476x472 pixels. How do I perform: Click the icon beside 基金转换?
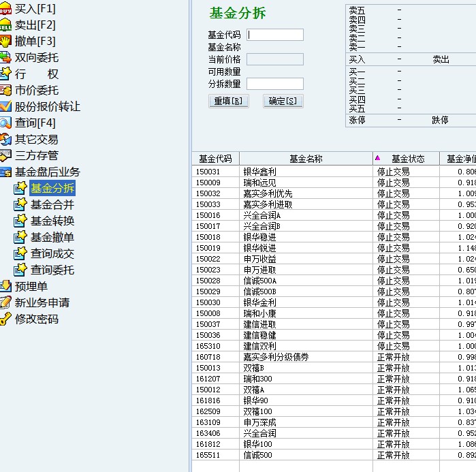[x=20, y=221]
